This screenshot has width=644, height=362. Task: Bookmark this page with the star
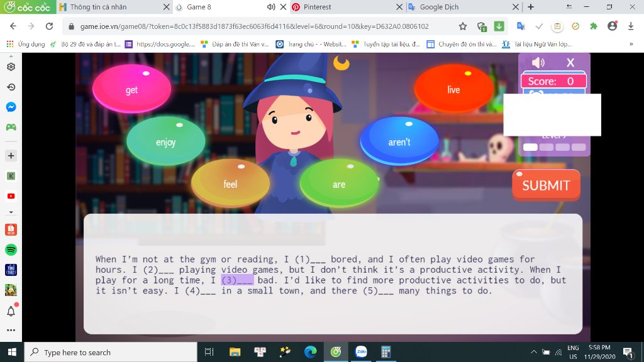[x=463, y=26]
